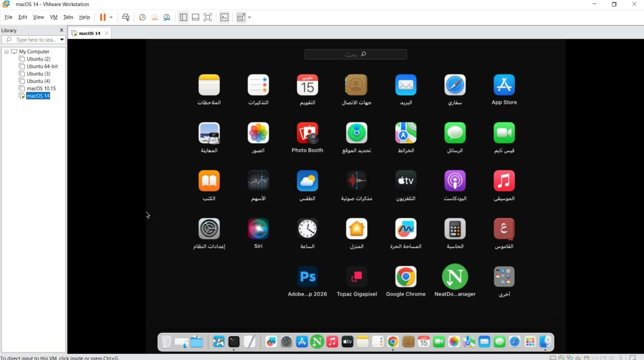
Task: Open Adobe Photoshop 2026 in Launchpad
Action: click(307, 277)
